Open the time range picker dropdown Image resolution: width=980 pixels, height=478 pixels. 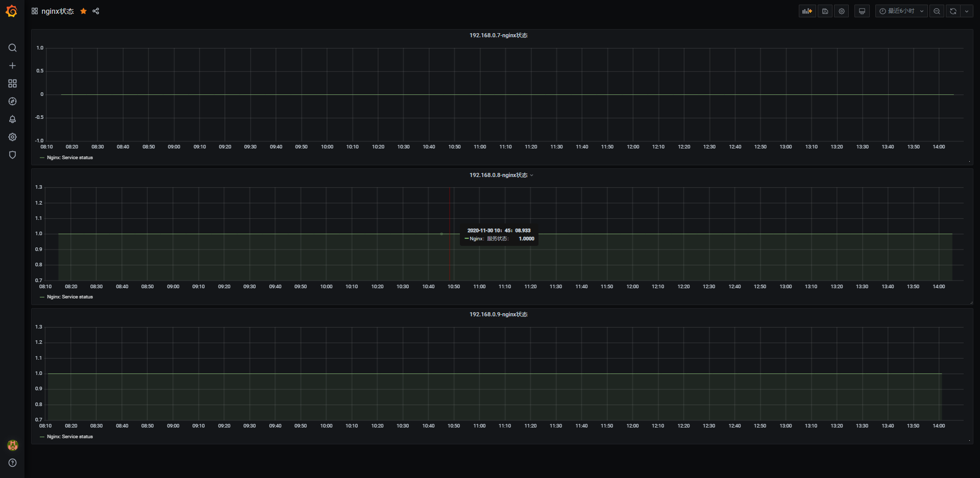[901, 11]
